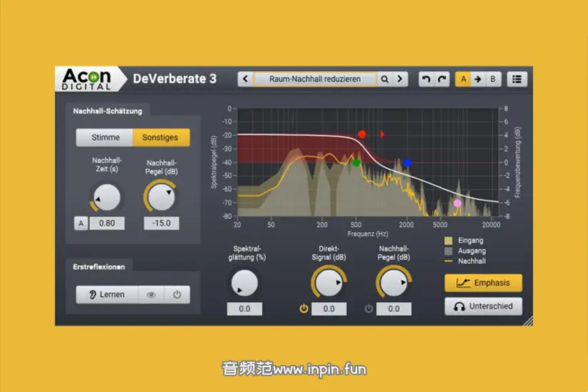The height and width of the screenshot is (392, 588).
Task: Start Lernen for early reflections
Action: pyautogui.click(x=107, y=295)
